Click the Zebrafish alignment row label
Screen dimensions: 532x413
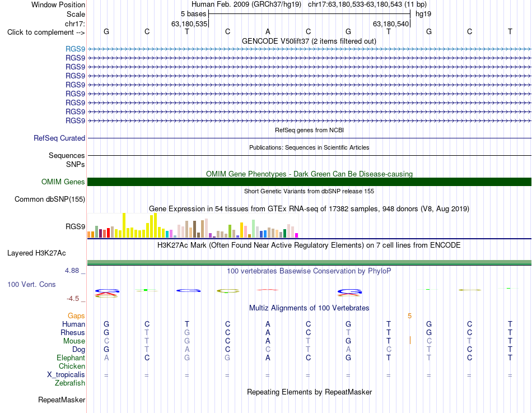click(70, 383)
